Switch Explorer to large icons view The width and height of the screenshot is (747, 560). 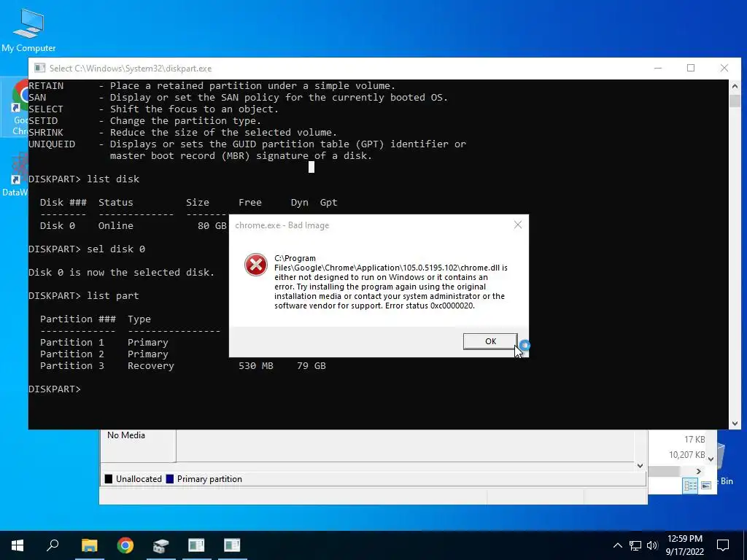[706, 486]
